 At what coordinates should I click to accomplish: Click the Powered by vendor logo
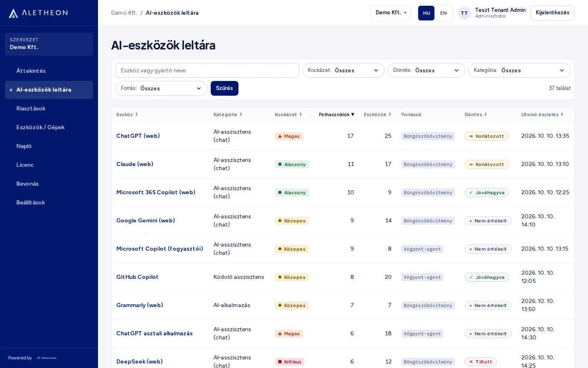click(47, 358)
